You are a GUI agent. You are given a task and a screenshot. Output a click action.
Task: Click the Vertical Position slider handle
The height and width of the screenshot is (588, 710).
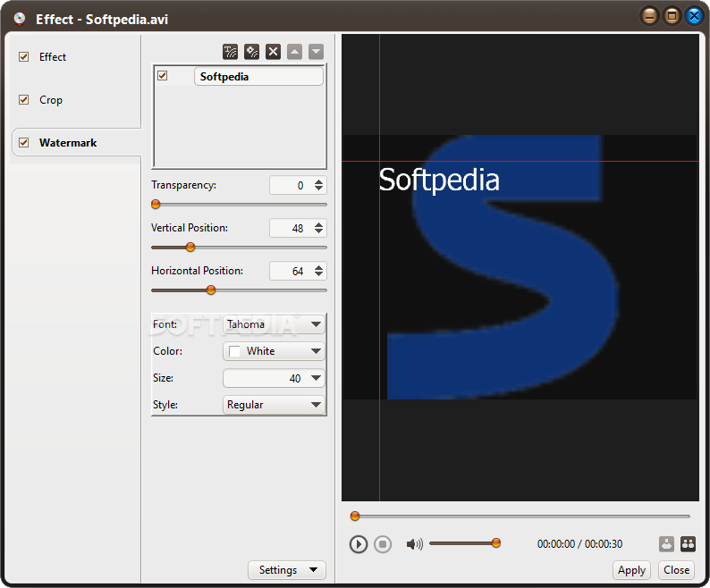click(190, 248)
